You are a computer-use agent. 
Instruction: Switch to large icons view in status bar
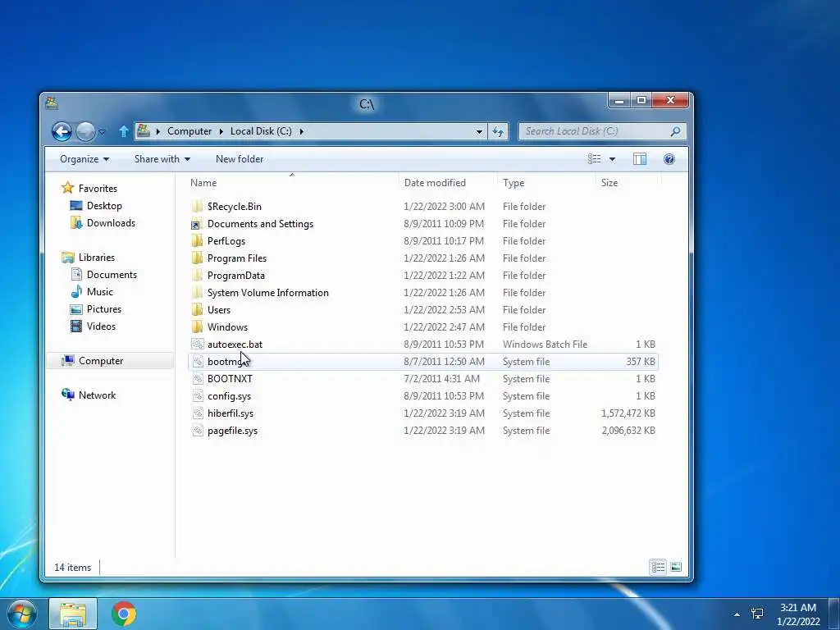[676, 567]
